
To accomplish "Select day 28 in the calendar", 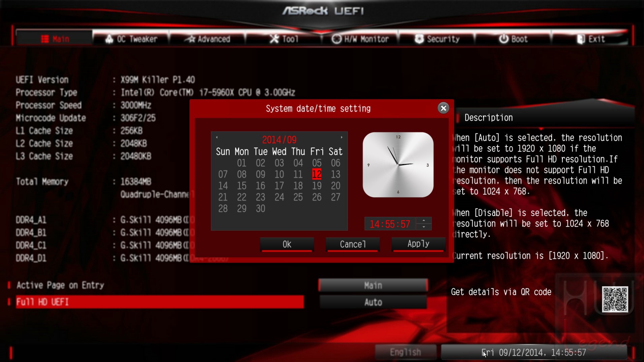I will tap(223, 209).
